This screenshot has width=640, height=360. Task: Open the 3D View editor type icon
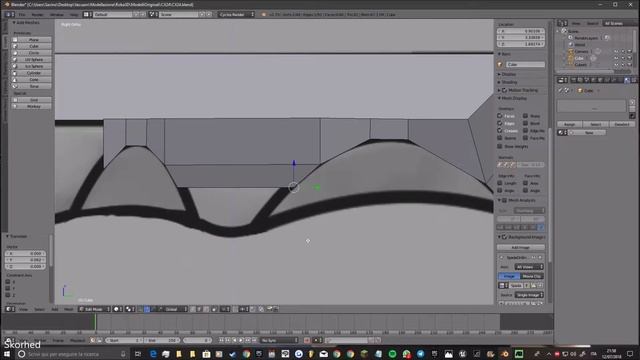(x=9, y=309)
